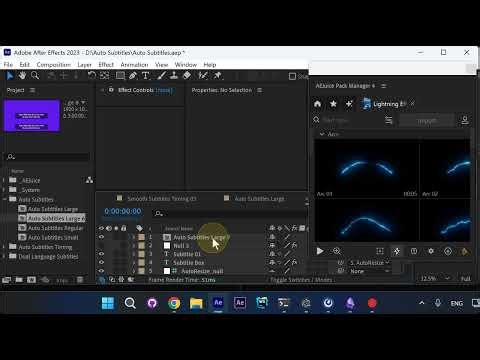Image resolution: width=480 pixels, height=360 pixels.
Task: Open AEJuice home icon
Action: (x=317, y=104)
